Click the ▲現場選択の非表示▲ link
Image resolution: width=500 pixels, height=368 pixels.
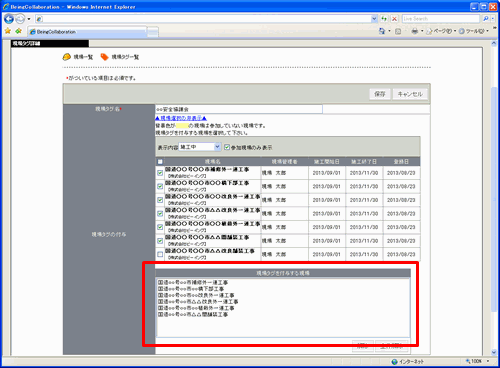[x=181, y=118]
